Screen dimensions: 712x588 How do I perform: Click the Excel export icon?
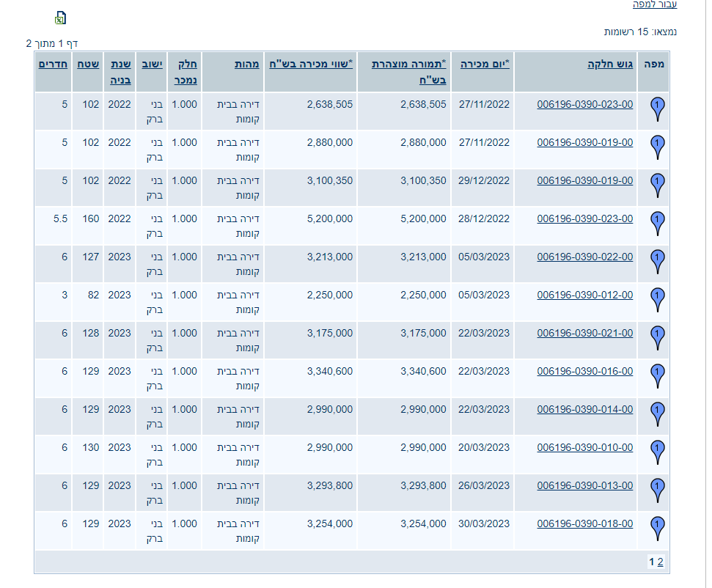point(61,18)
